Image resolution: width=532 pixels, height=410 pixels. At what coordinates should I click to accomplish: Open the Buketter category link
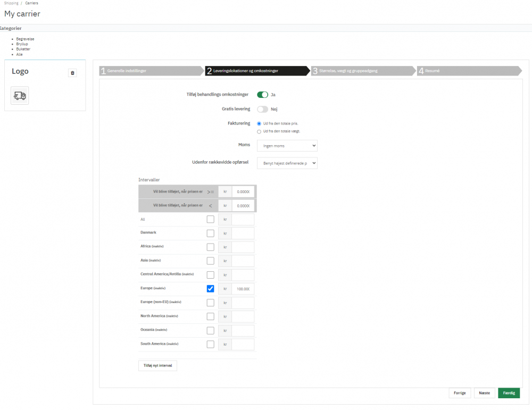click(x=23, y=49)
